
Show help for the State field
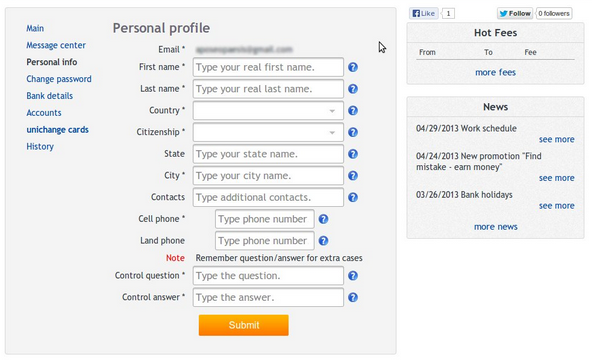point(353,154)
